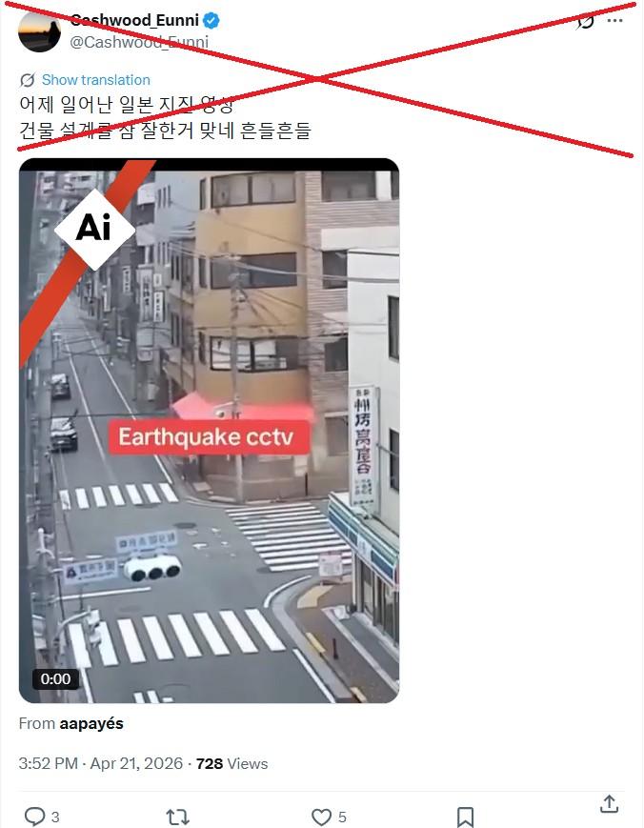
Task: Click the reply speech bubble icon
Action: point(35,817)
